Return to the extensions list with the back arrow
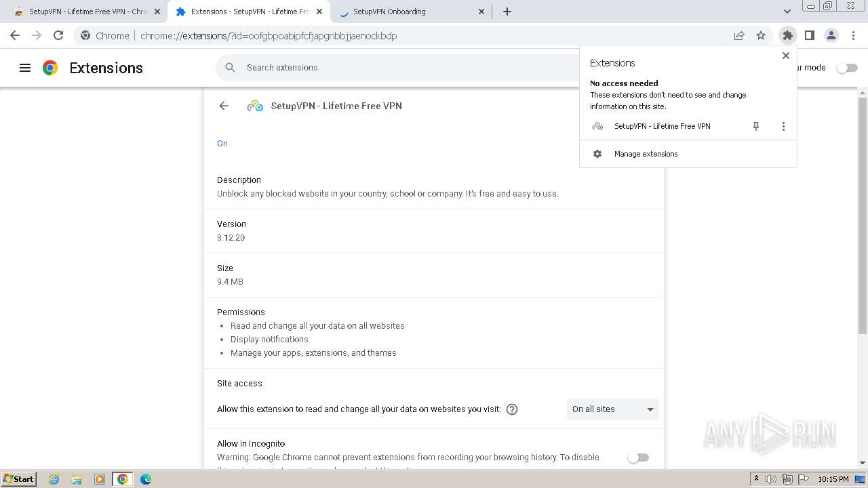This screenshot has width=868, height=488. coord(224,106)
